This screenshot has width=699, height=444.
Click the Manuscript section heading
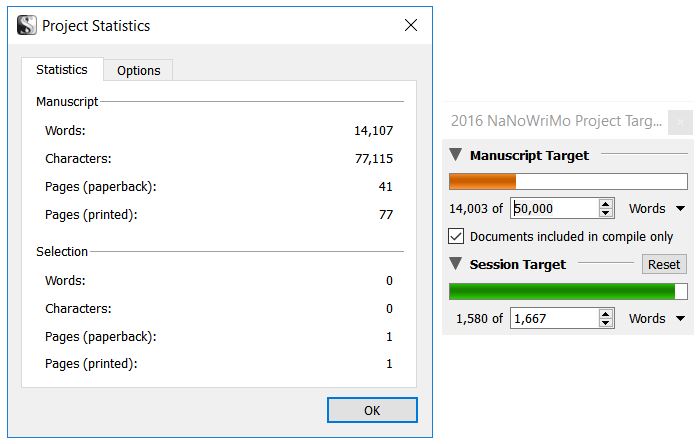click(x=67, y=102)
